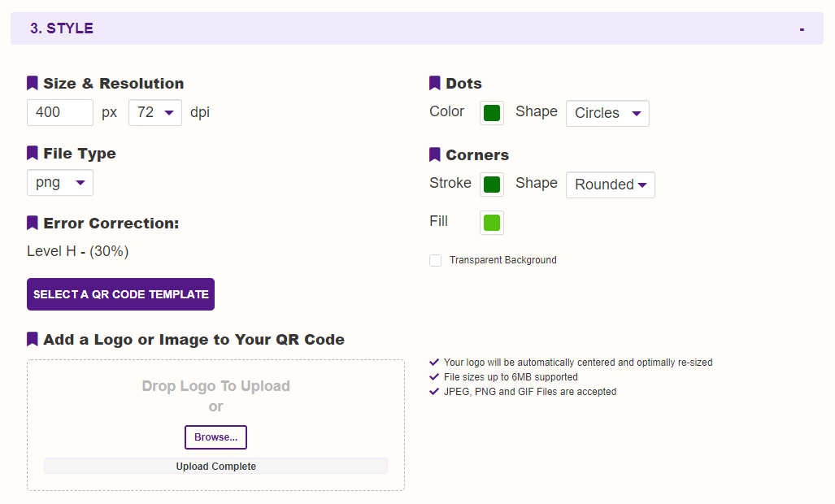Click the File sizes up to 6MB text
Image resolution: width=835 pixels, height=504 pixels.
511,377
